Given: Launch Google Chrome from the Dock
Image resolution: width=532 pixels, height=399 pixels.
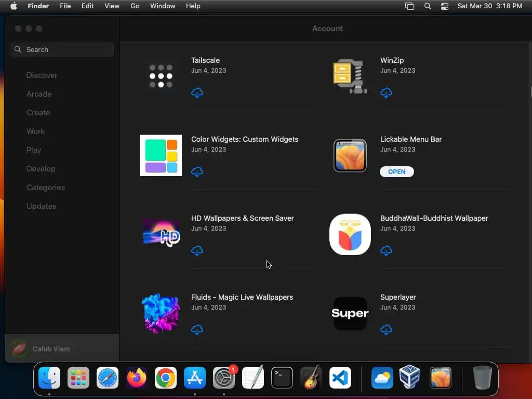Looking at the screenshot, I should tap(166, 378).
